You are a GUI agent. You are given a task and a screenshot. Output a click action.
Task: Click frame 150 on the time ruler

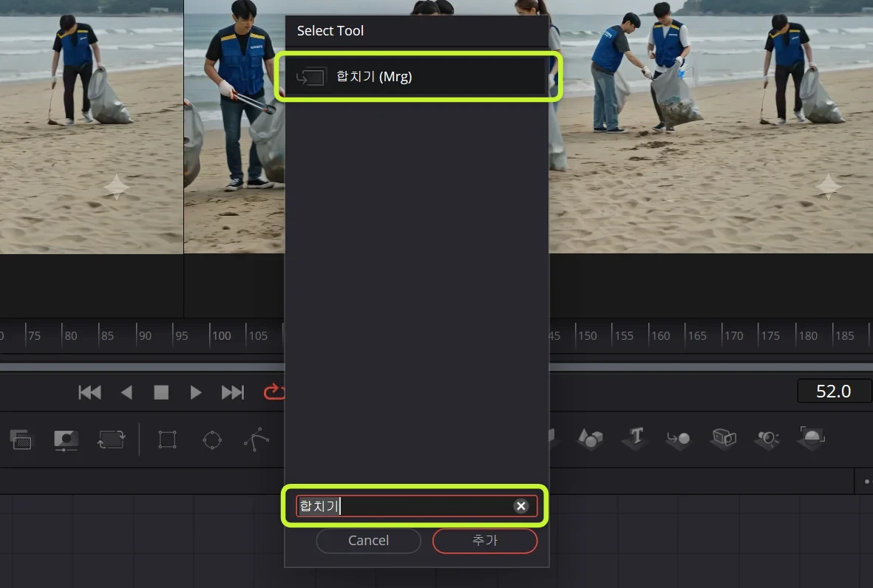pos(588,335)
